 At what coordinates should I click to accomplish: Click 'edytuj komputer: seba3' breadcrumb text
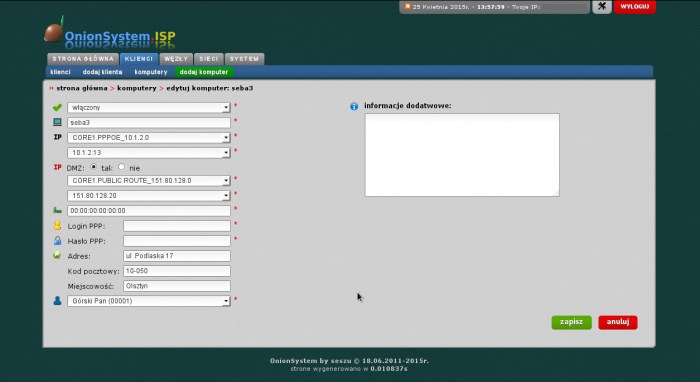coord(209,88)
